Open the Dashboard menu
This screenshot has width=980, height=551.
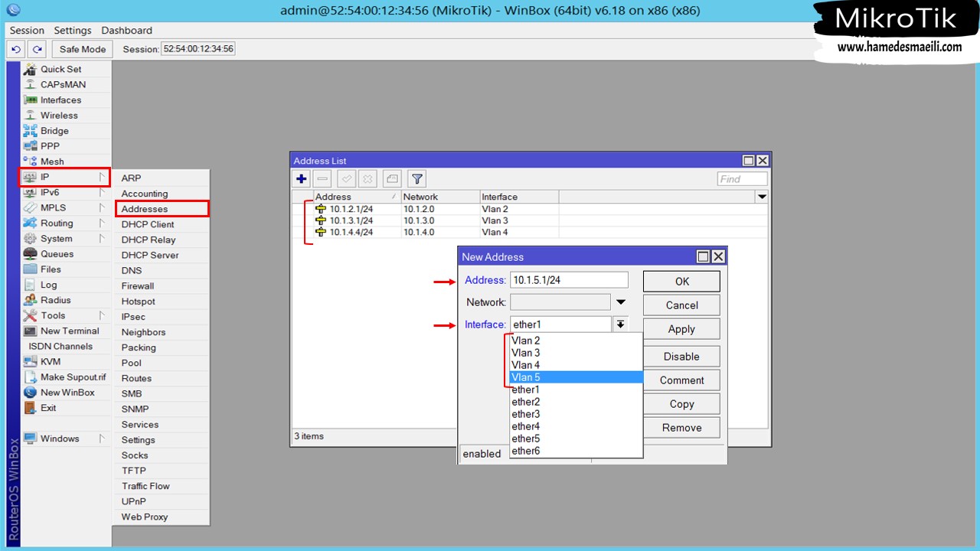127,31
